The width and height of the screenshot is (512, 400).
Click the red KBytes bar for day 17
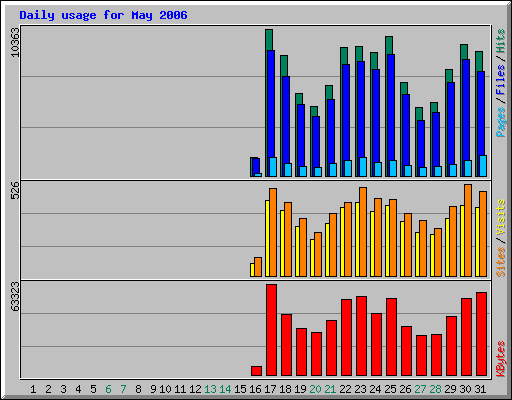[271, 330]
